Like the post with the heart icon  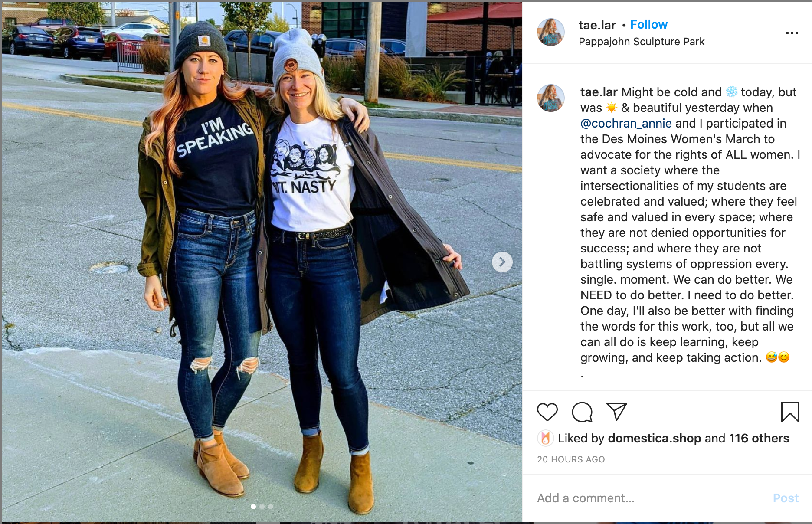(x=547, y=412)
